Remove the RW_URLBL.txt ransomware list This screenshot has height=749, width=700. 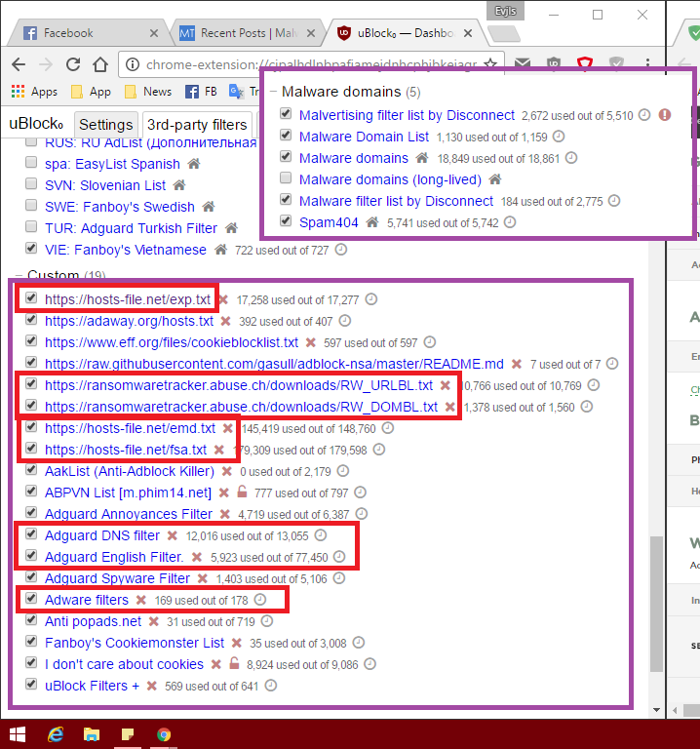coord(445,385)
